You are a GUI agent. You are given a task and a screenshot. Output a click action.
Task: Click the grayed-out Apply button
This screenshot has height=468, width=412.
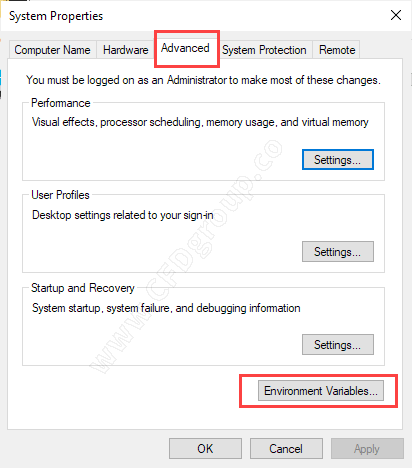click(x=367, y=449)
